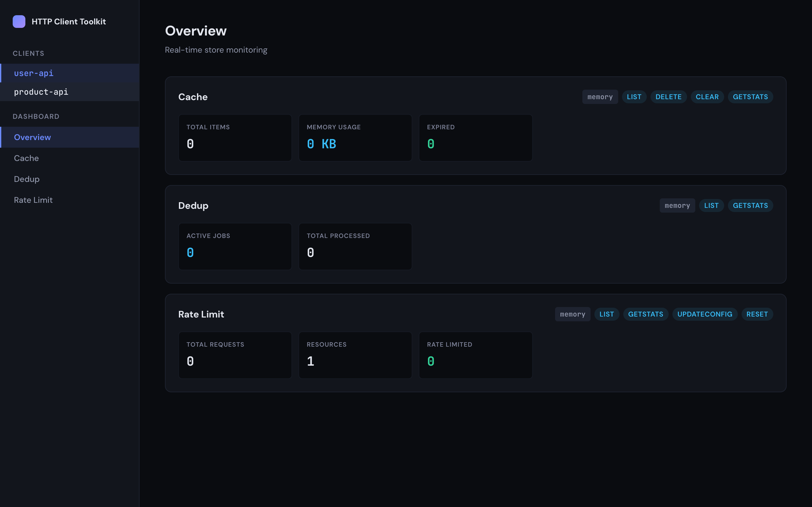Click the HTTP Client Toolkit logo icon
Screen dimensions: 812x507
tap(19, 22)
